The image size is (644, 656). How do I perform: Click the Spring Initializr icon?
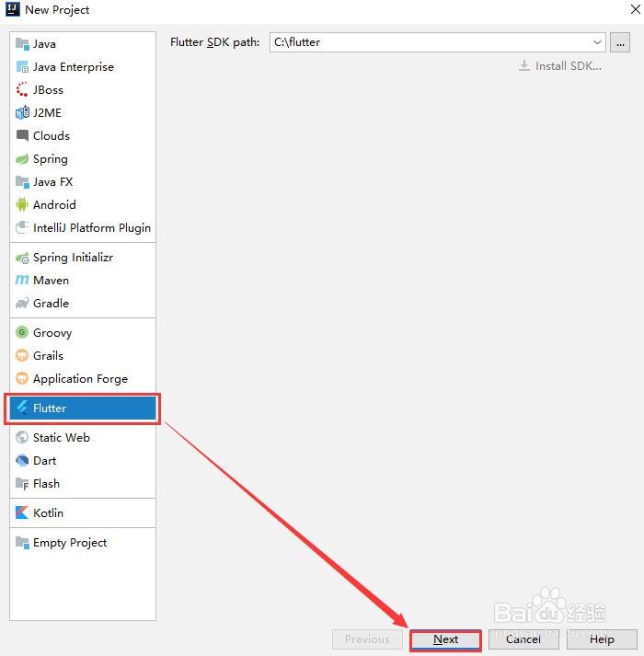click(22, 258)
